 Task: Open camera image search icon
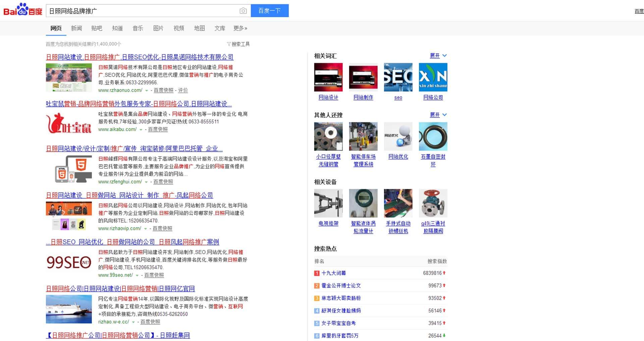[x=243, y=11]
